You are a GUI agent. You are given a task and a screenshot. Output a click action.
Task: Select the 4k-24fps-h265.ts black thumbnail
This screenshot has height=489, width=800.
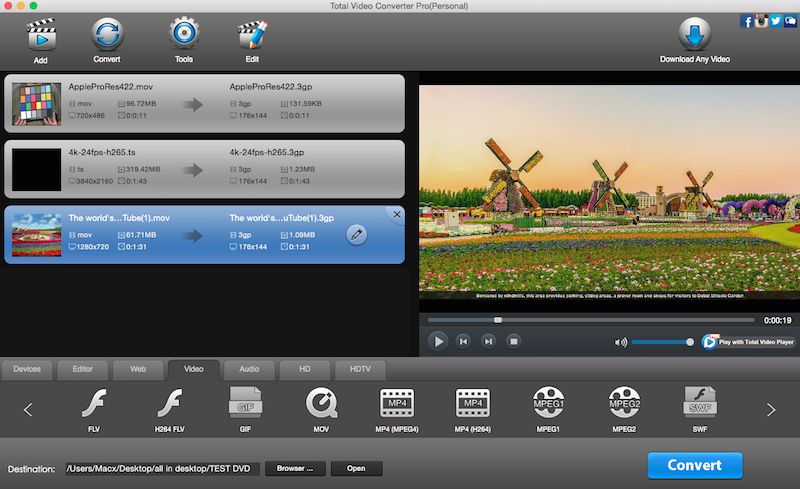coord(36,170)
